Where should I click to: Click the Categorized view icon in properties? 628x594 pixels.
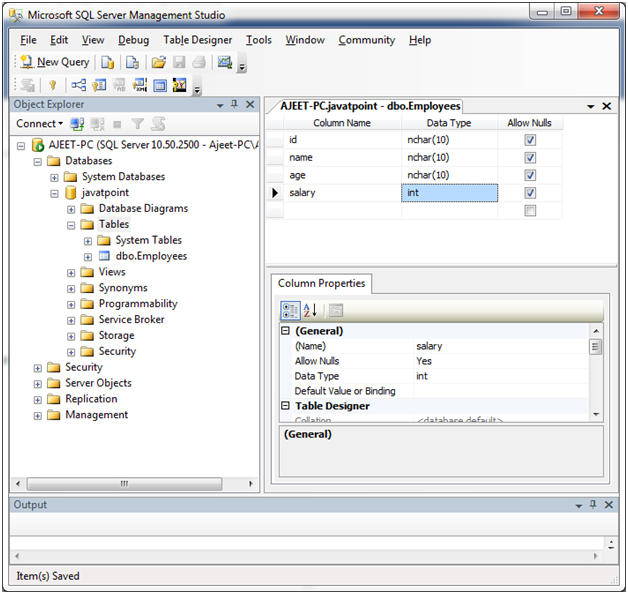[290, 310]
